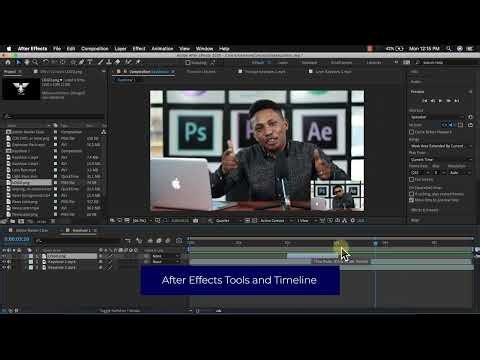Image resolution: width=480 pixels, height=360 pixels.
Task: Open the Shortcut 'Spacebar' dropdown
Action: (x=437, y=117)
